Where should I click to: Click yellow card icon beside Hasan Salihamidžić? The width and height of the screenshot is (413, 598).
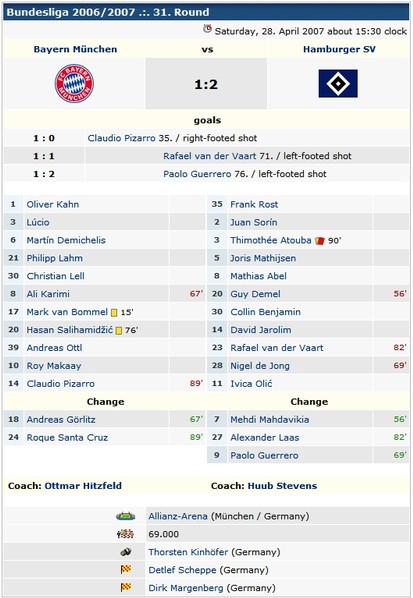[119, 330]
